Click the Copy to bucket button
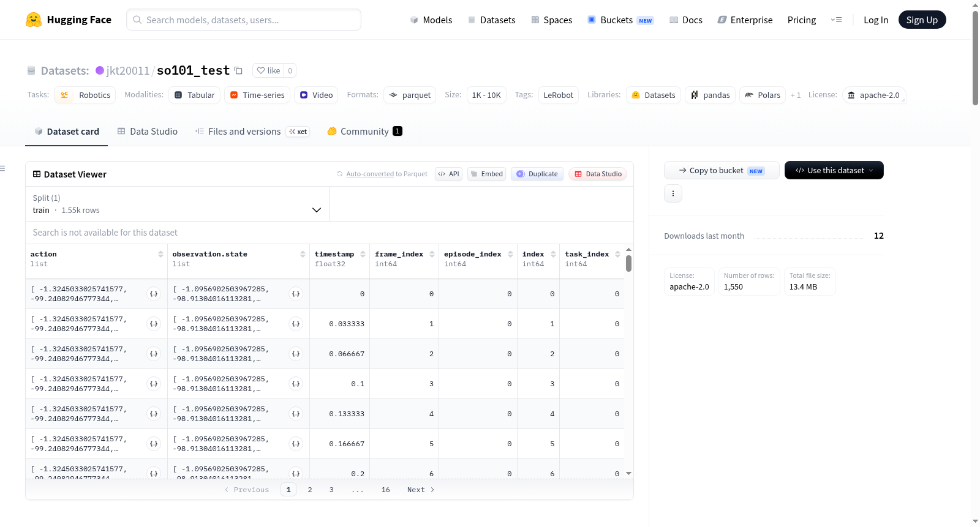This screenshot has height=527, width=980. coord(722,170)
